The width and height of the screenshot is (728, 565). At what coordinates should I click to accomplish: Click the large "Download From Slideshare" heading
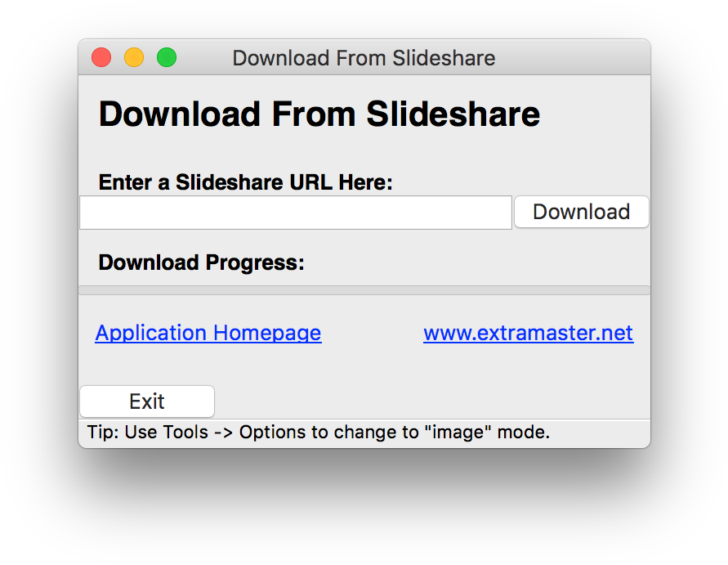(x=319, y=114)
